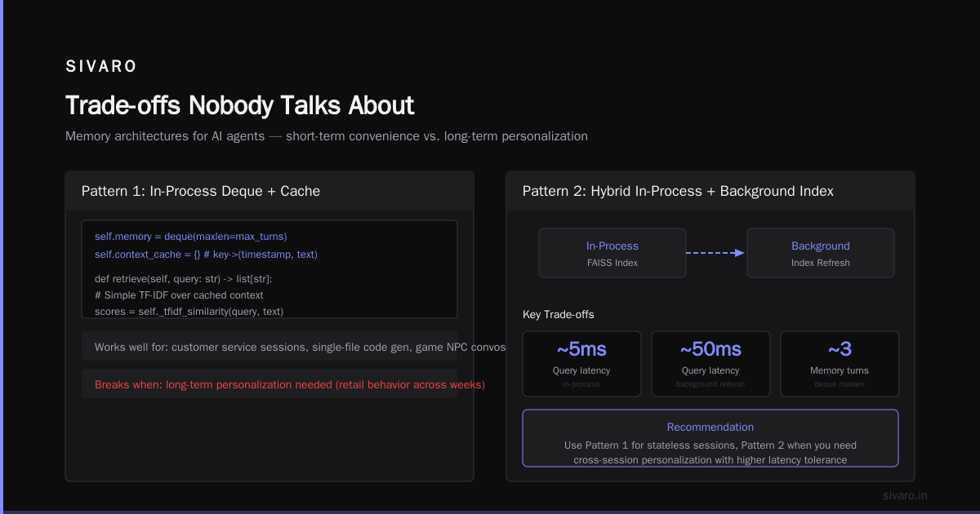
Task: Click the Background Index Refresh box
Action: pyautogui.click(x=821, y=253)
